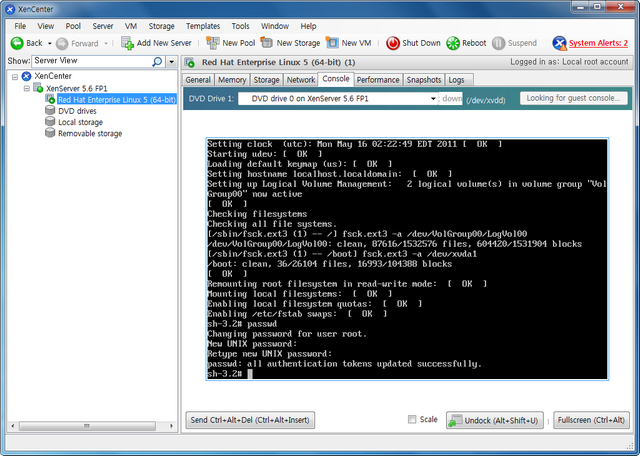Switch to the Storage tab
The width and height of the screenshot is (640, 456).
point(266,80)
